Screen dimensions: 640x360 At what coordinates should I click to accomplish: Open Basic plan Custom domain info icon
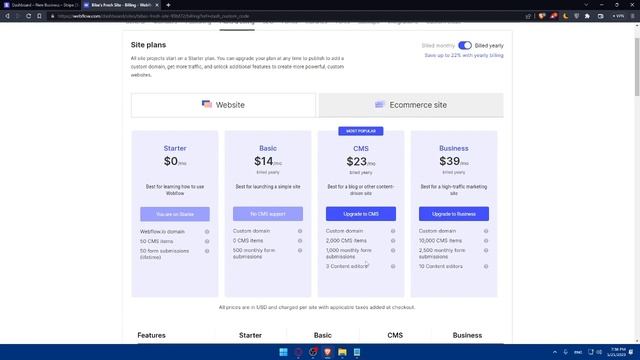[x=300, y=231]
